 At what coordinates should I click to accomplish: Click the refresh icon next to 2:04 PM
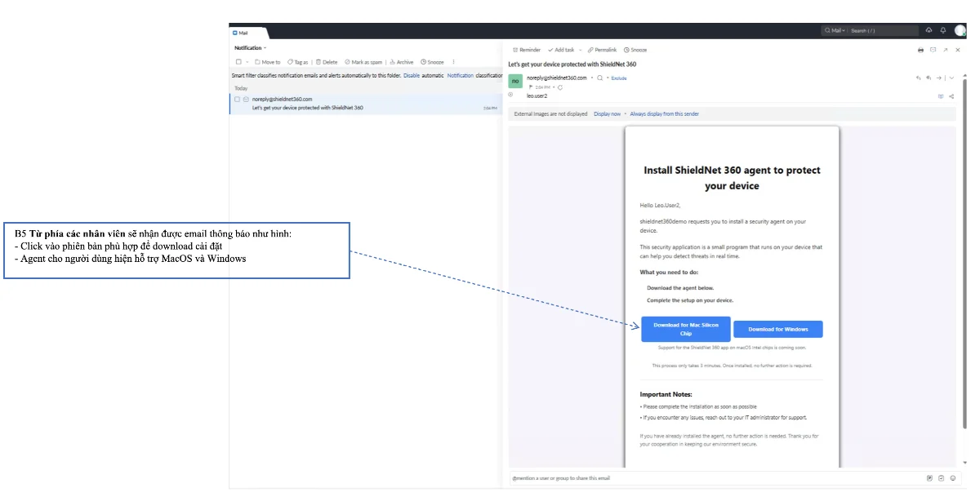560,87
